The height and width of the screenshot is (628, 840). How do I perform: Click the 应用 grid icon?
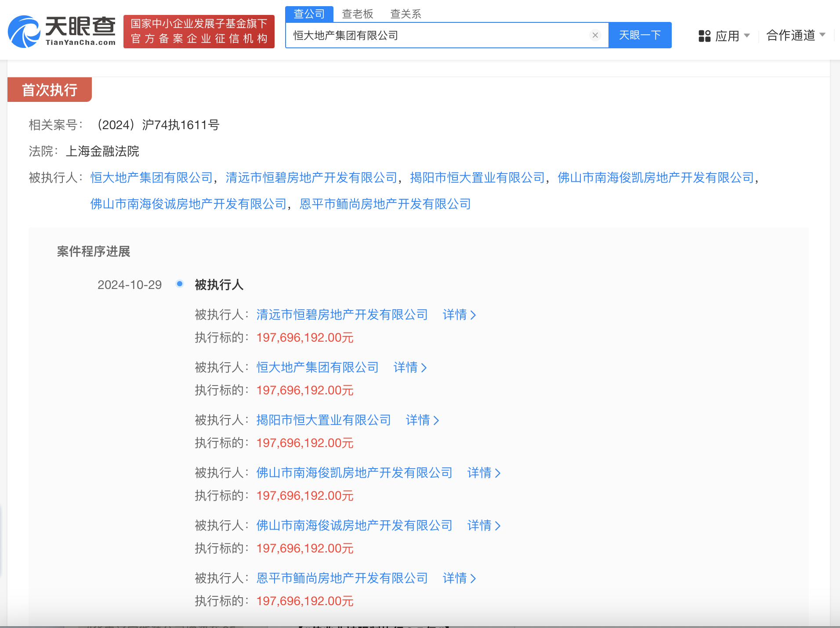[x=705, y=36]
